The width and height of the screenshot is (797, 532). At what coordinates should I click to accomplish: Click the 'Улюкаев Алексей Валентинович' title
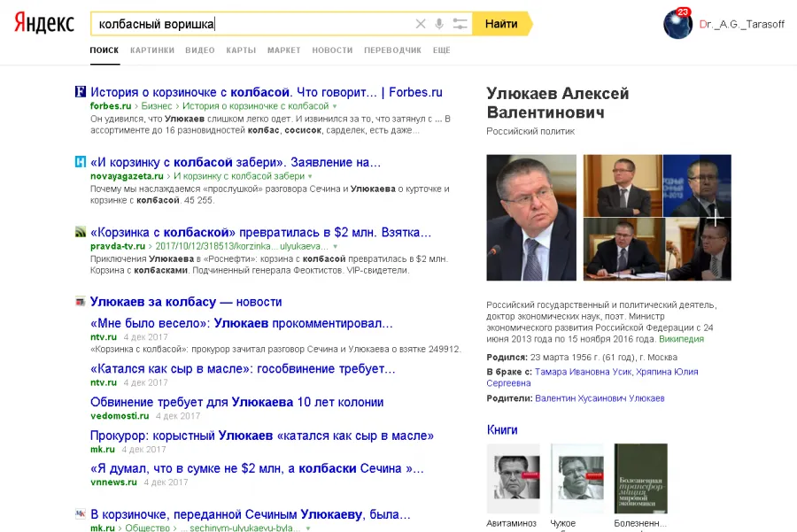[558, 103]
